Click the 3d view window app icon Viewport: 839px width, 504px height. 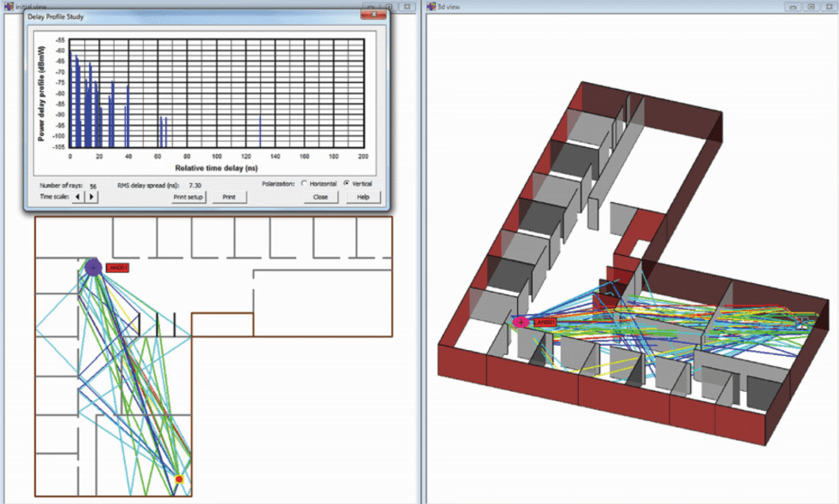(x=431, y=6)
